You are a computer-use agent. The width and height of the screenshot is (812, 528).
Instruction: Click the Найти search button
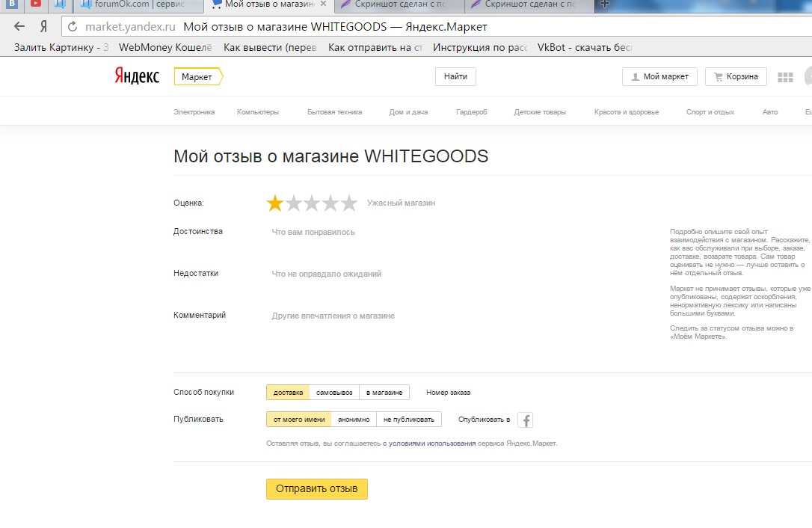455,76
